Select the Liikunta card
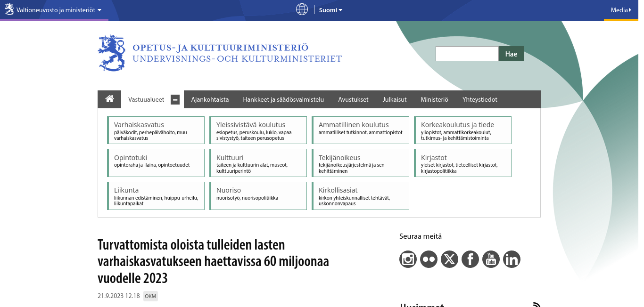644x307 pixels. pos(156,196)
